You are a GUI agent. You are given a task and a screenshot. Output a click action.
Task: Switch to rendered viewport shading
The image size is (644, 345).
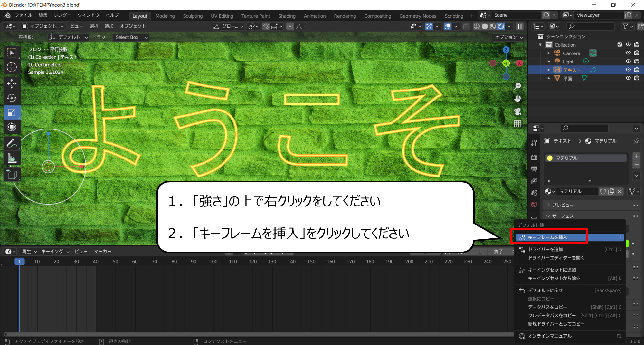coord(501,26)
